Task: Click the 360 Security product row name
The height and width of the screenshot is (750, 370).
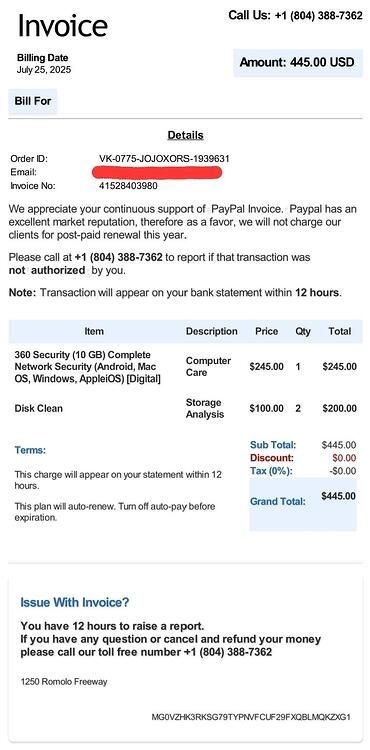Action: click(87, 367)
